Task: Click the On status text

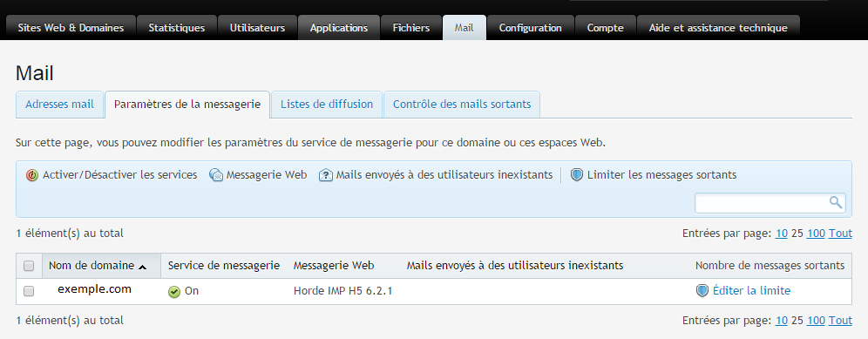Action: pyautogui.click(x=192, y=291)
